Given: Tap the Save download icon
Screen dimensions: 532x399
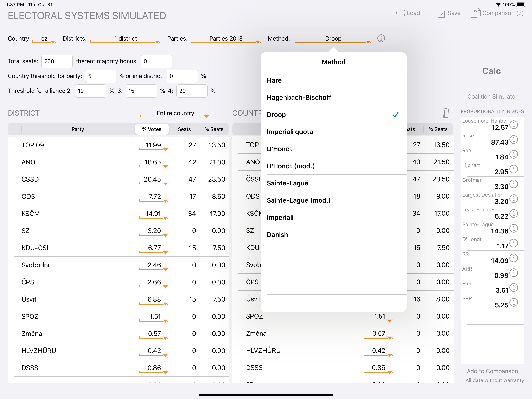Looking at the screenshot, I should point(441,13).
